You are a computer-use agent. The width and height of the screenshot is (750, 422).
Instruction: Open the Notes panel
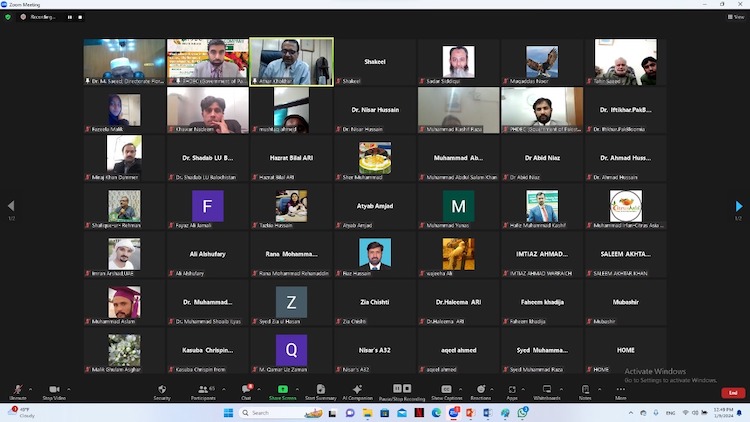pos(585,390)
